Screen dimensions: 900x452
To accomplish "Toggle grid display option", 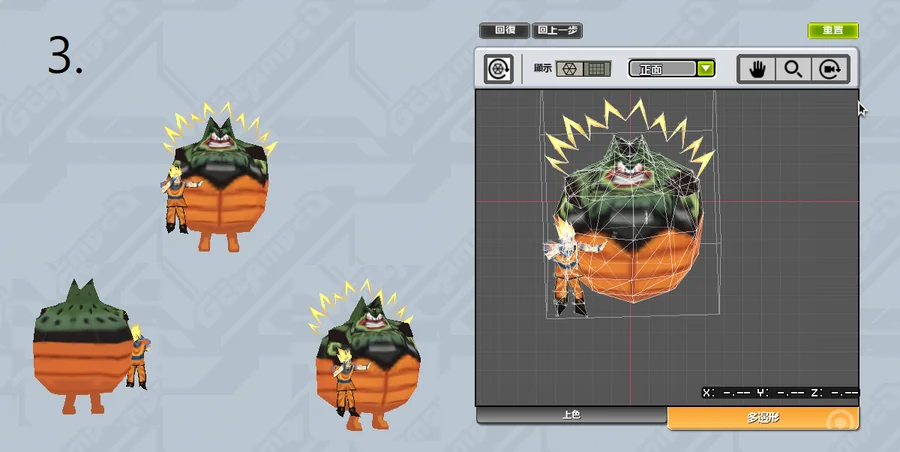I will (598, 69).
